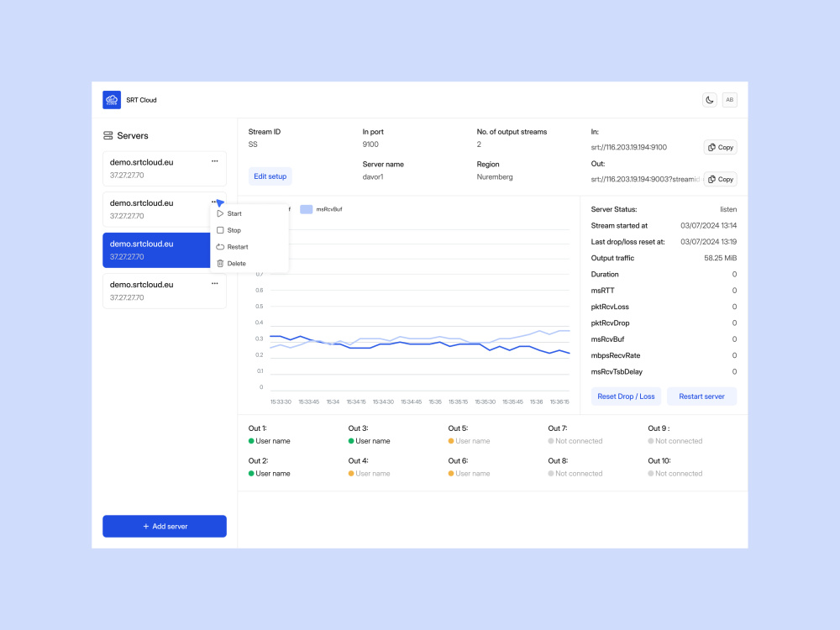This screenshot has width=840, height=630.
Task: Click the Stop square icon in menu
Action: click(x=220, y=230)
